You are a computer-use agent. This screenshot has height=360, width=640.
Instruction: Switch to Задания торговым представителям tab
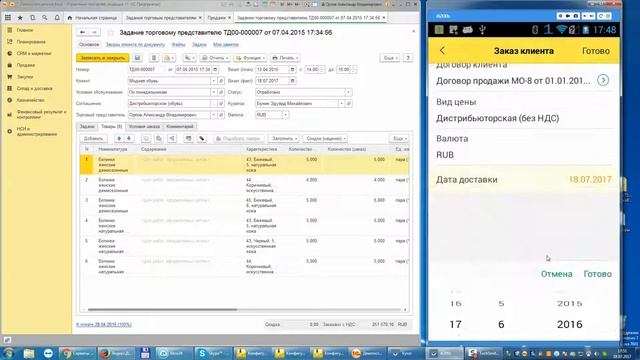(163, 18)
